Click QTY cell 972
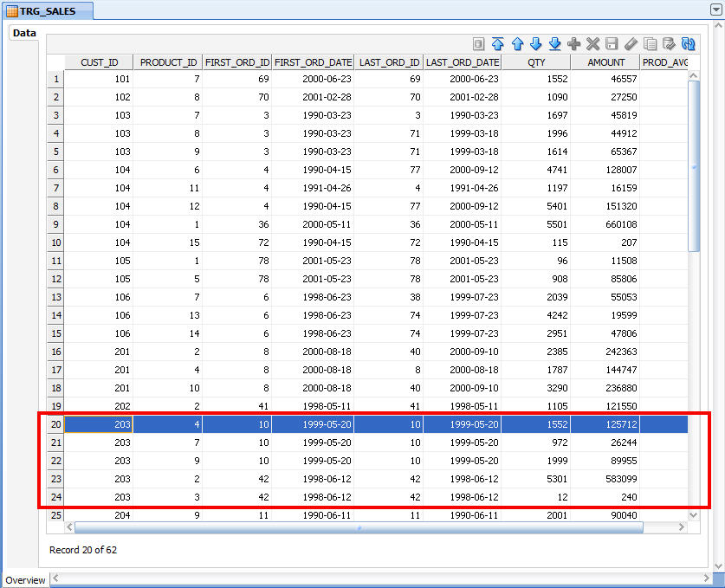725x588 pixels. pos(536,443)
